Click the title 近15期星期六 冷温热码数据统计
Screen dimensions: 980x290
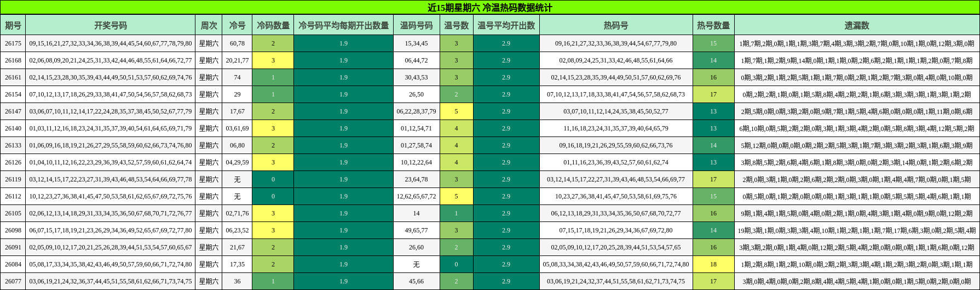[490, 8]
